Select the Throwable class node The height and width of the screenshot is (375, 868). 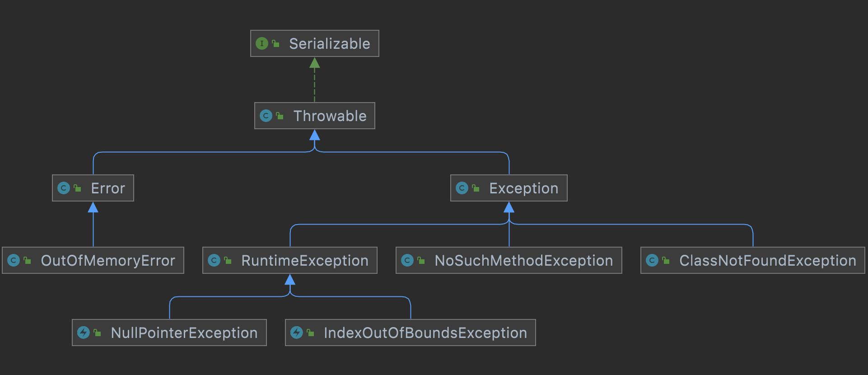point(315,116)
